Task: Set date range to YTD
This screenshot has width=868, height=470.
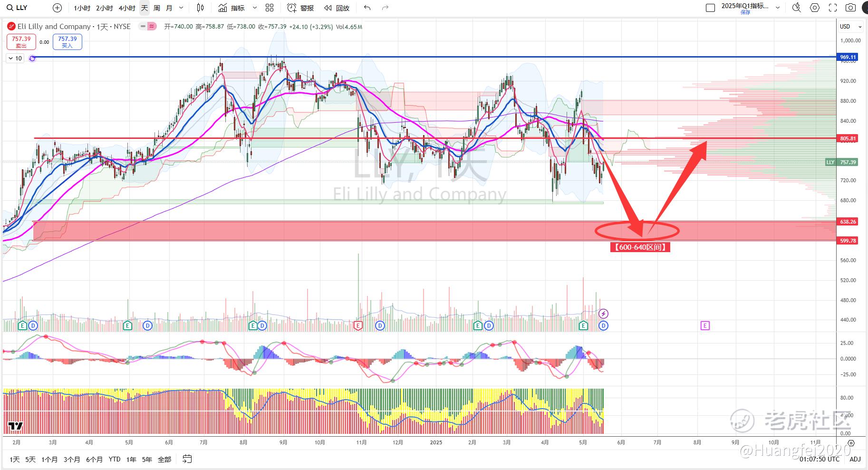Action: click(114, 459)
